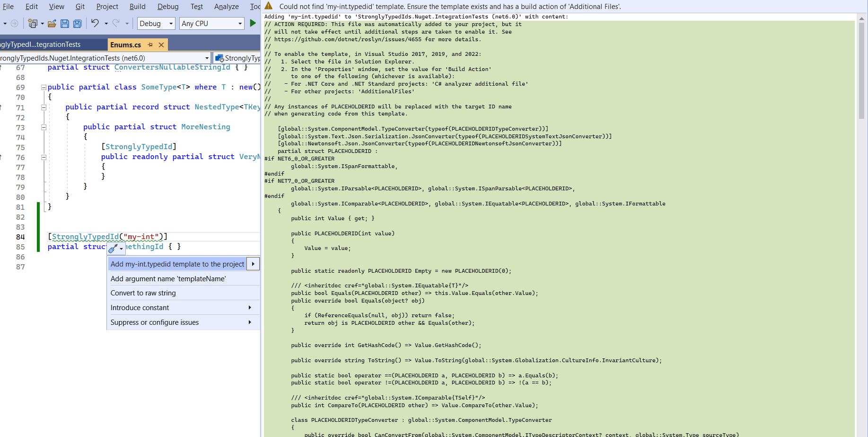Undo the last action
The height and width of the screenshot is (437, 868).
click(x=95, y=23)
